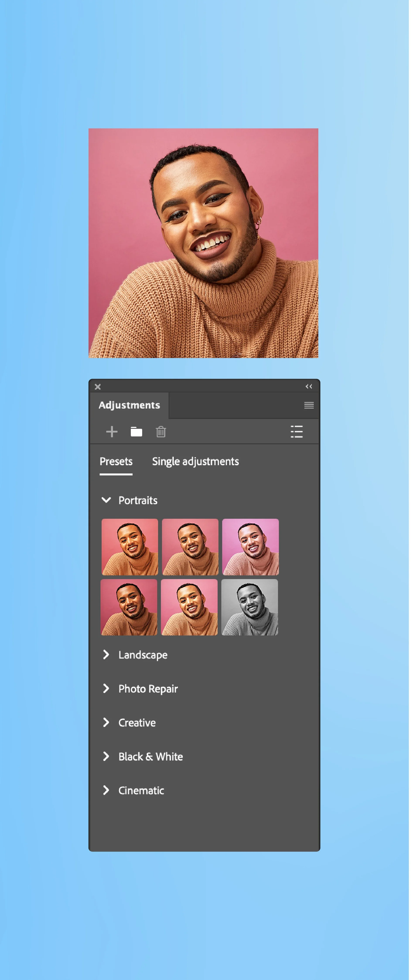Apply the first preset in second Portraits row
Screen dimensions: 411x980
coord(129,607)
